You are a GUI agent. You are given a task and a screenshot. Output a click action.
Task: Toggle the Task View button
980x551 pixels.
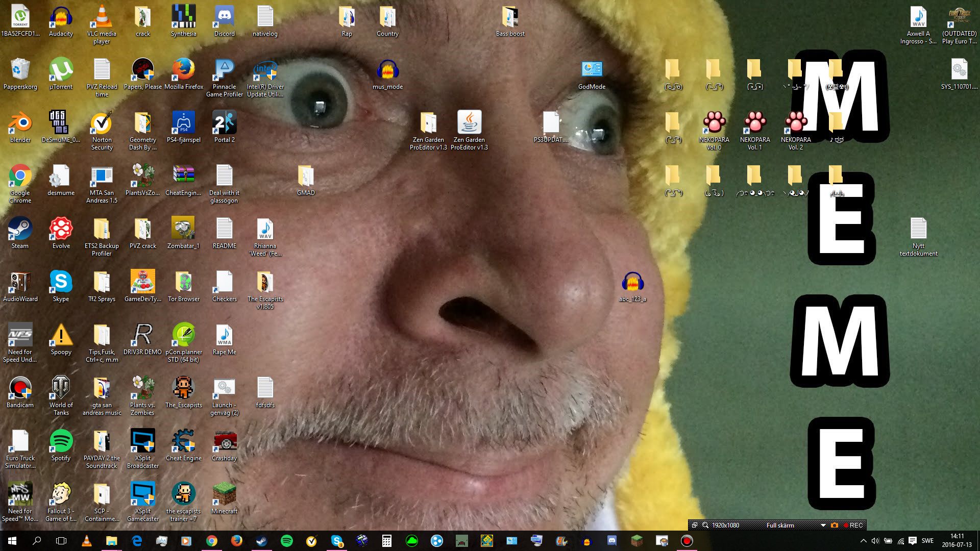tap(61, 541)
